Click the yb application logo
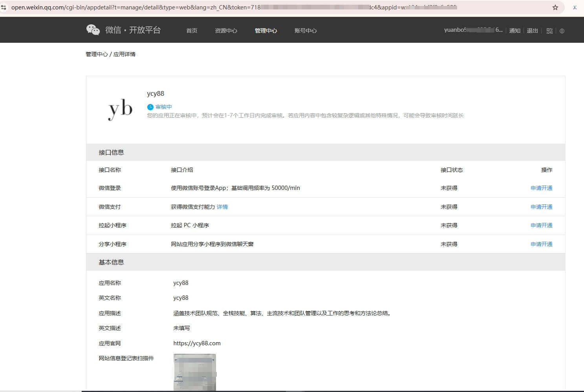Image resolution: width=584 pixels, height=392 pixels. point(120,109)
